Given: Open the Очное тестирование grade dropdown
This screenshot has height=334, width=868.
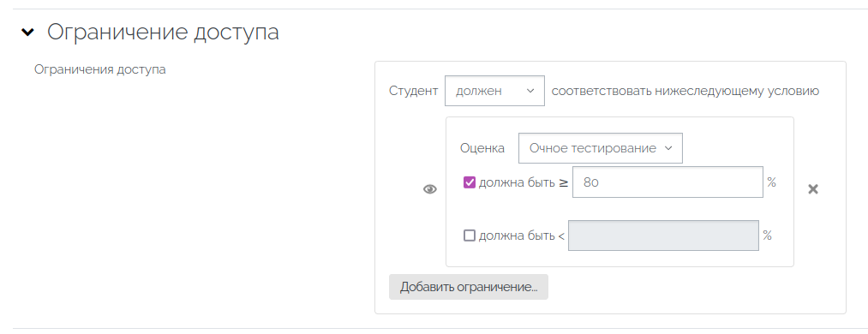Looking at the screenshot, I should tap(600, 148).
